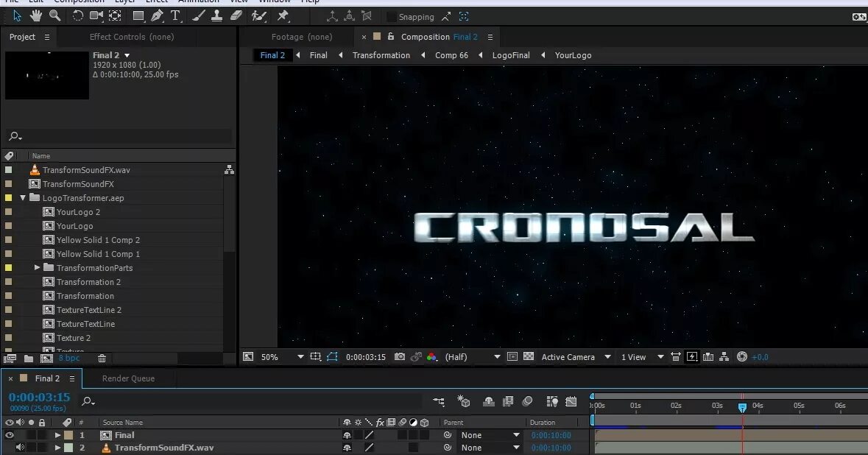Toggle Hide Shy Layers switch in timeline

(488, 401)
